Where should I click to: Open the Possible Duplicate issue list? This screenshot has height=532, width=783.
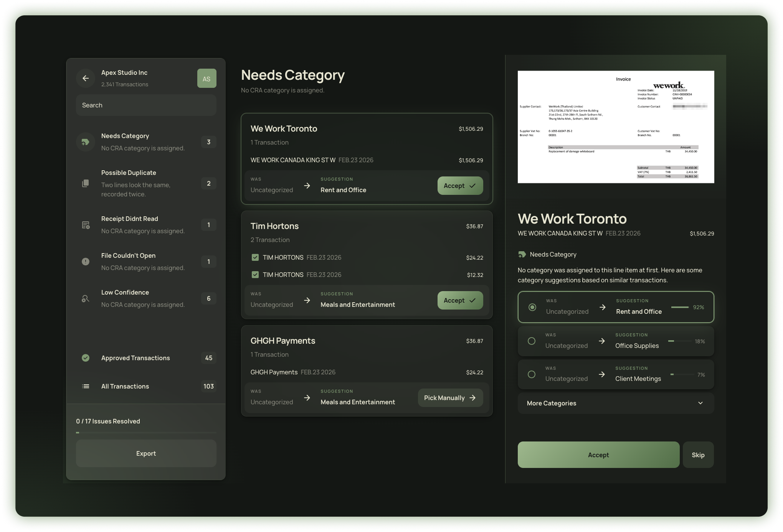tap(146, 183)
